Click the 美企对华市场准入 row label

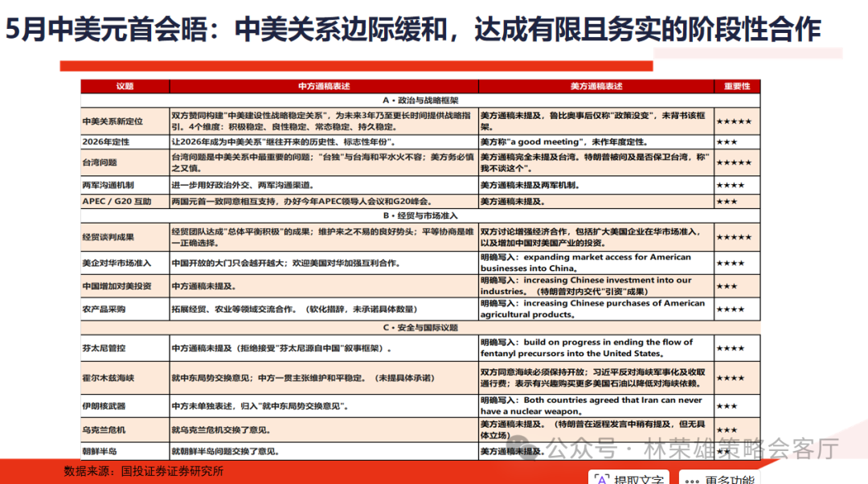click(117, 263)
